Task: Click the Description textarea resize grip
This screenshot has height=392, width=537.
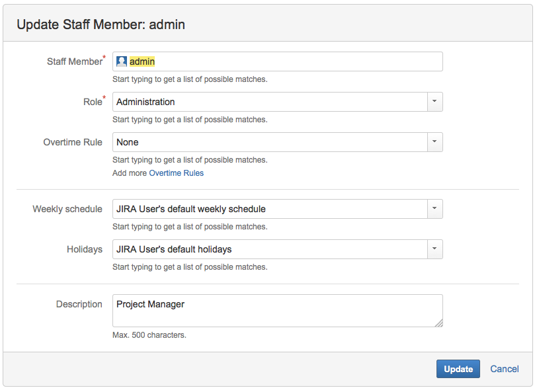Action: coord(438,322)
